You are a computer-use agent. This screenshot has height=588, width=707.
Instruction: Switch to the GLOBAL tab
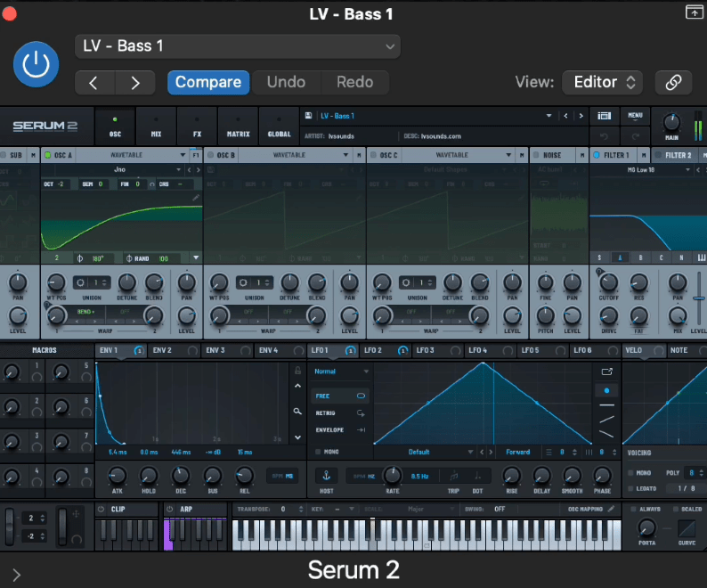279,127
